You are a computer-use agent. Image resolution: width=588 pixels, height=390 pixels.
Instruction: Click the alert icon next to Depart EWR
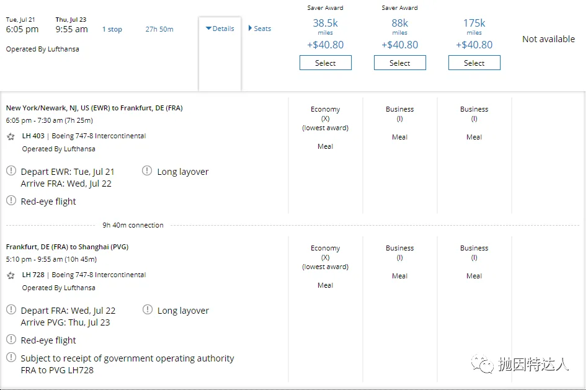coord(11,171)
